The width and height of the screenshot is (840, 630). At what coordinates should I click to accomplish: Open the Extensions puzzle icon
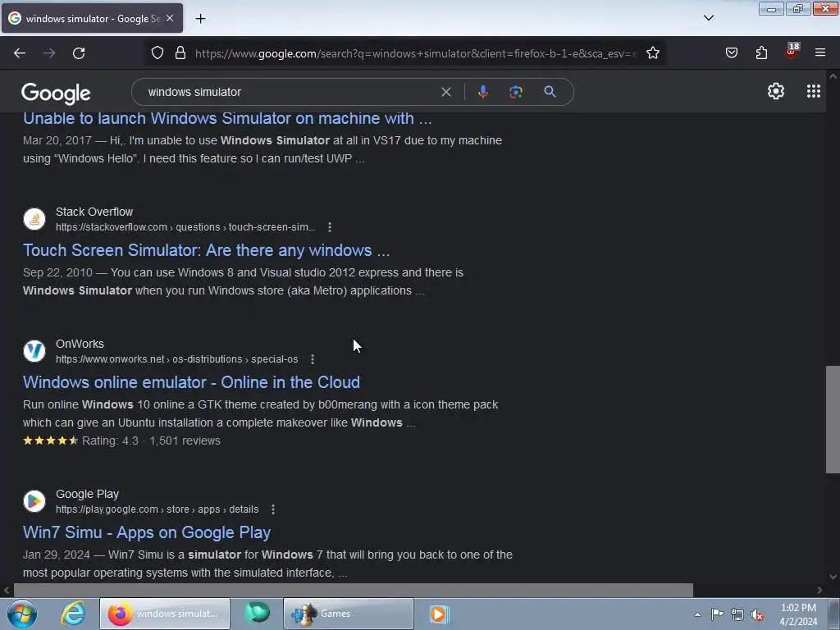click(x=761, y=52)
